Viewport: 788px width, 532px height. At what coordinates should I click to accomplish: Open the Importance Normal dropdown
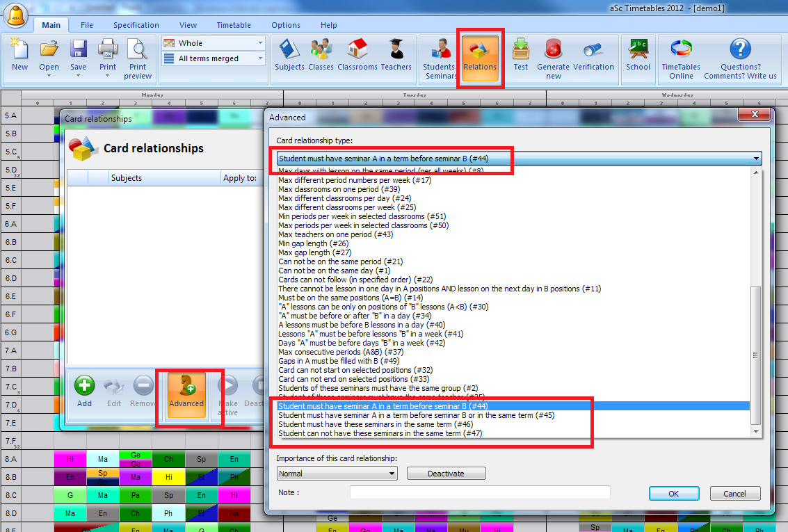pos(392,474)
